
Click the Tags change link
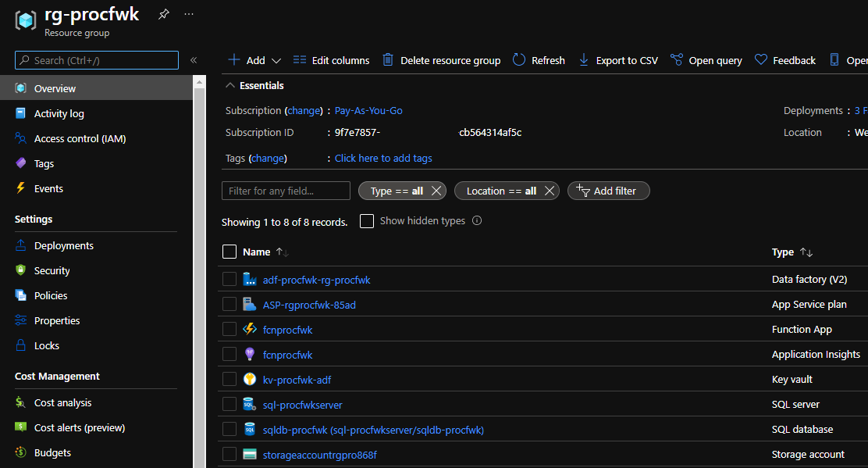click(x=268, y=159)
